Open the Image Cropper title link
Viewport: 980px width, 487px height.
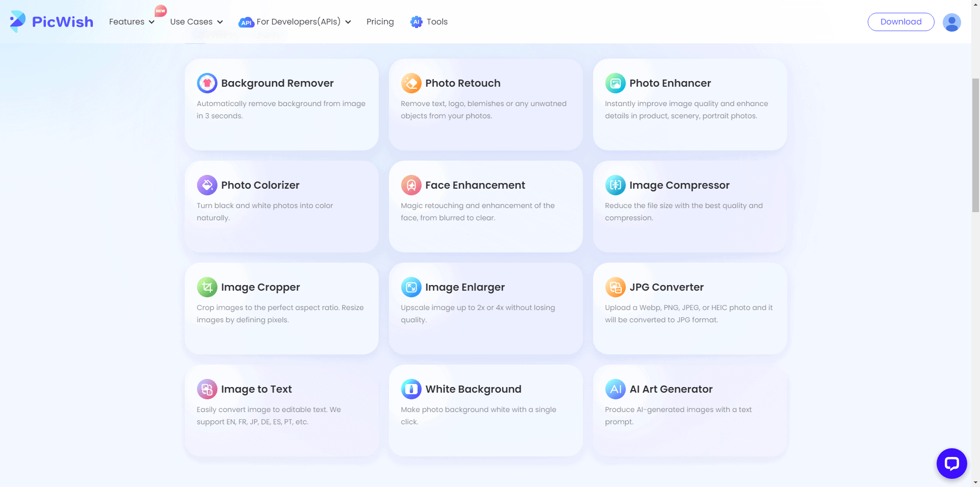pos(260,287)
